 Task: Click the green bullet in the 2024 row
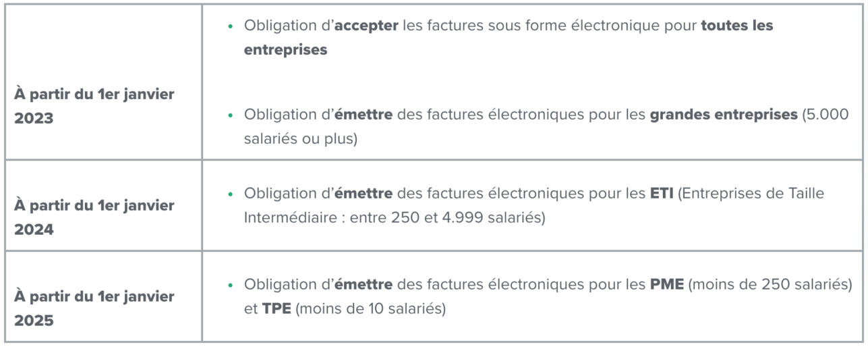click(231, 195)
